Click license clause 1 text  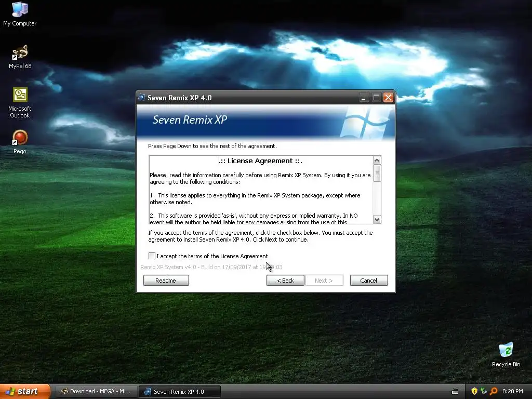tap(255, 198)
